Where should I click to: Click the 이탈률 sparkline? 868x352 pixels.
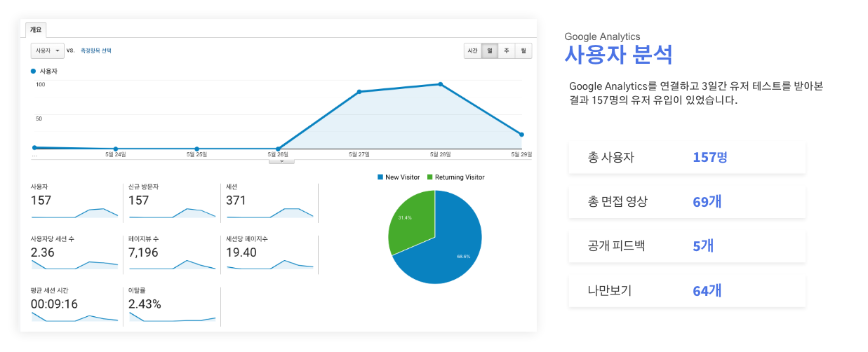(172, 317)
